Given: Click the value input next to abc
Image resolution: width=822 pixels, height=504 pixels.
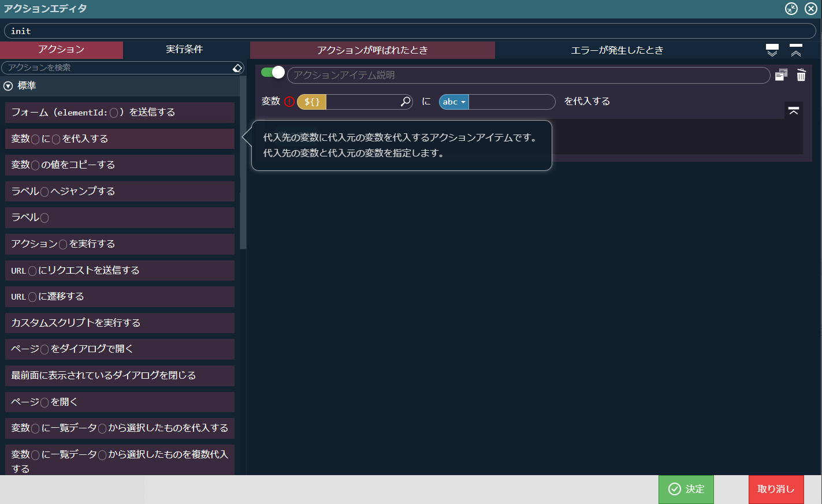Looking at the screenshot, I should point(512,102).
